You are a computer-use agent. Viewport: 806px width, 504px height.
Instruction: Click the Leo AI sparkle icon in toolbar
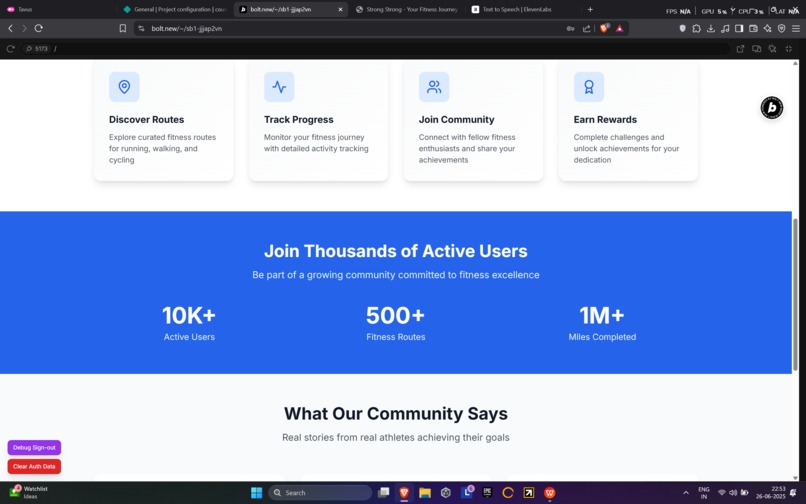coord(767,28)
